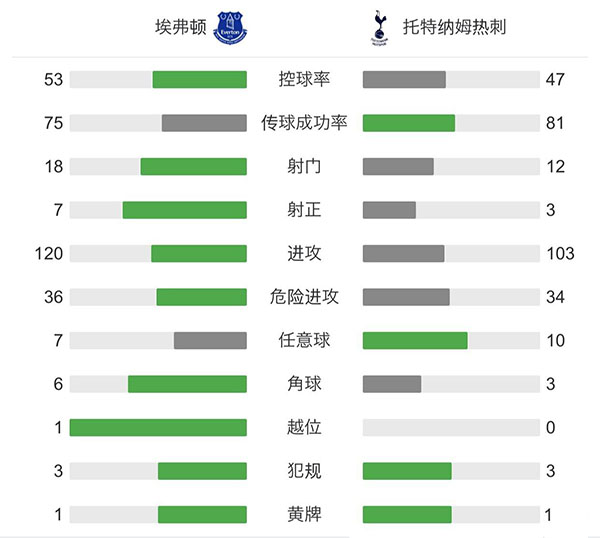Click the 危险进攻 label

pos(304,297)
